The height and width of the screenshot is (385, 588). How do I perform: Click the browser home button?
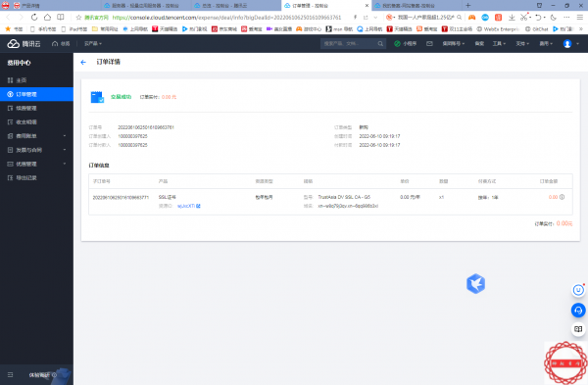point(47,18)
